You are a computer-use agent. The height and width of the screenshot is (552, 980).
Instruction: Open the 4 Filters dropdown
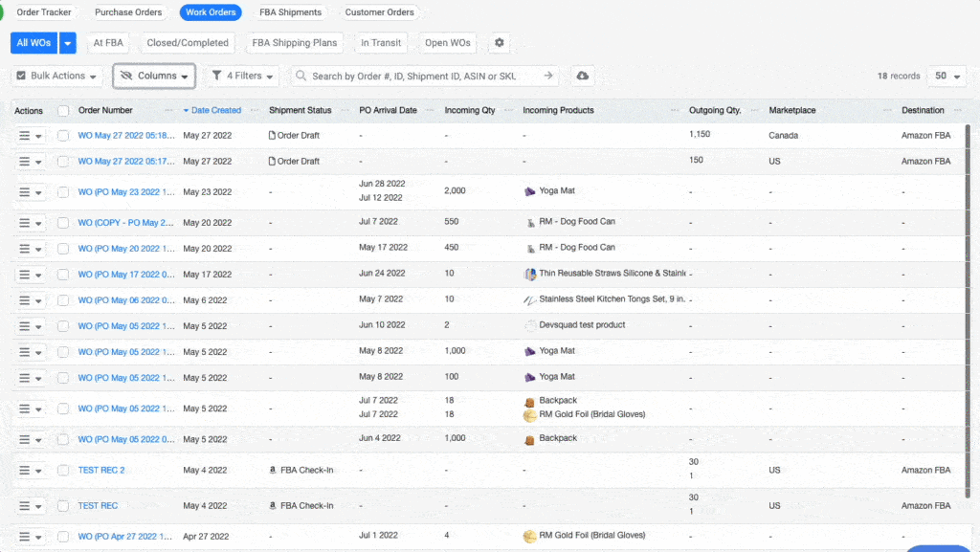tap(244, 76)
